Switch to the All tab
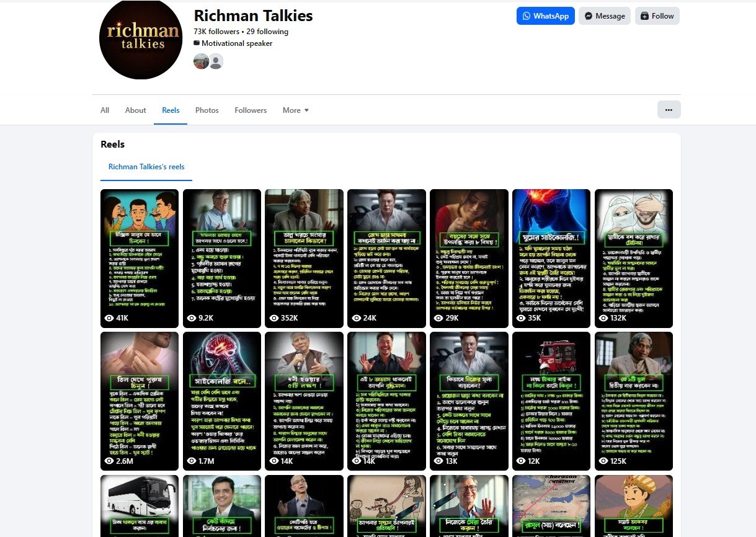Viewport: 756px width, 537px height. (105, 110)
